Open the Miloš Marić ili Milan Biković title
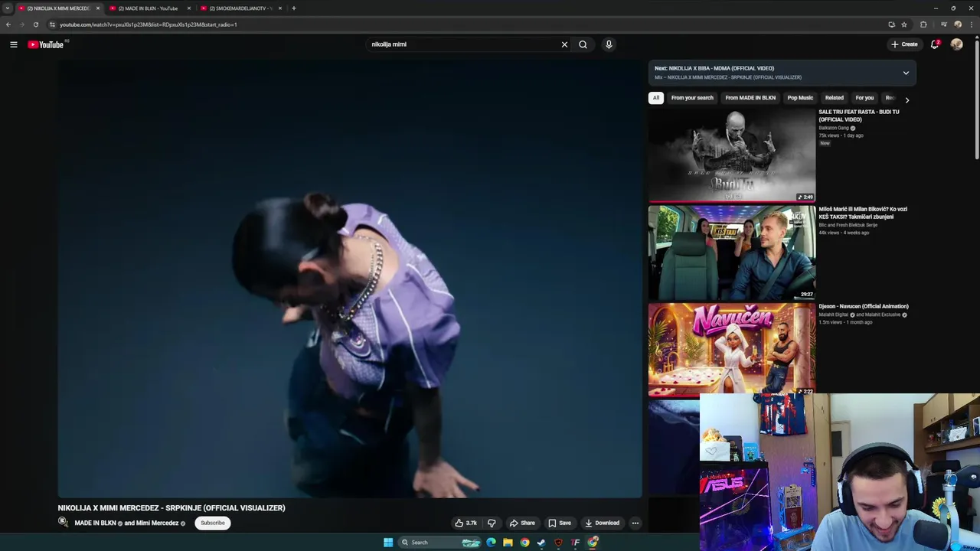Screen dimensions: 980x551 863,213
